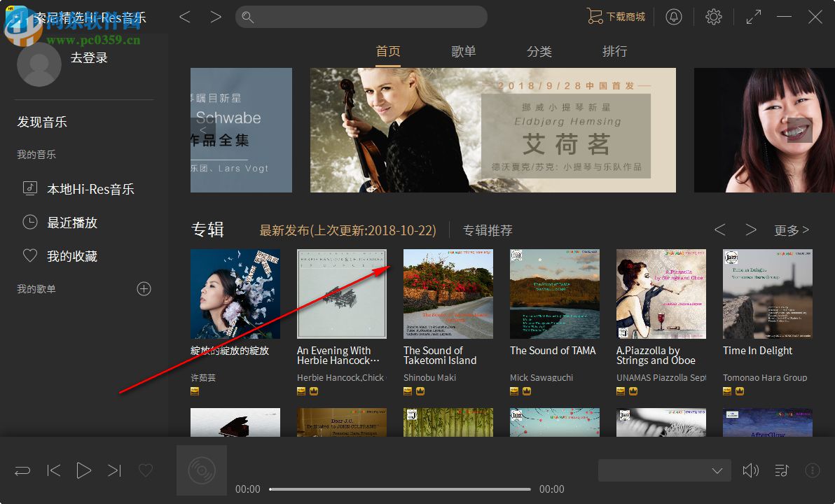Open Time In Delight album cover
Screen dimensions: 835x504
point(768,294)
